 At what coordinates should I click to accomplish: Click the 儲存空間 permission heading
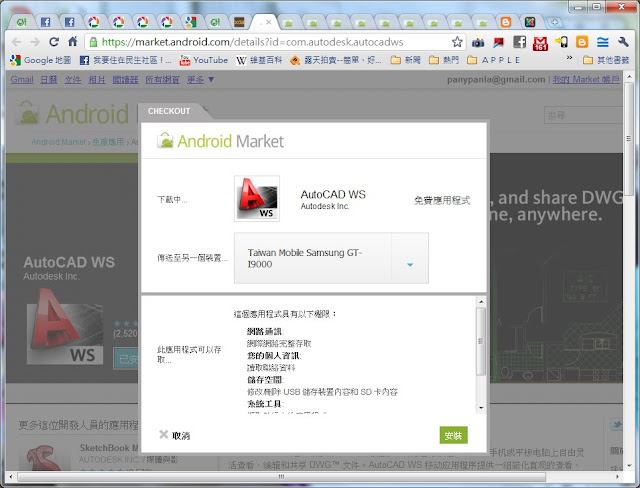[265, 380]
